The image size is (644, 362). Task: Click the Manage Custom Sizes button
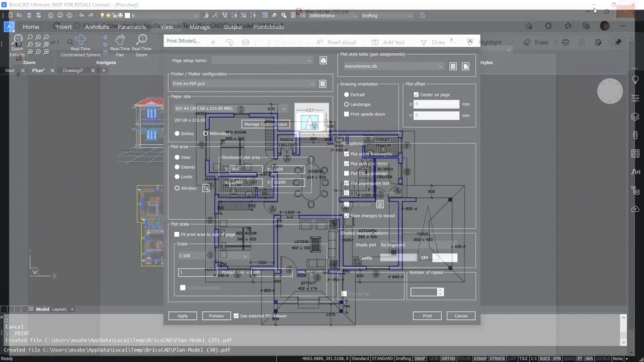(x=266, y=124)
